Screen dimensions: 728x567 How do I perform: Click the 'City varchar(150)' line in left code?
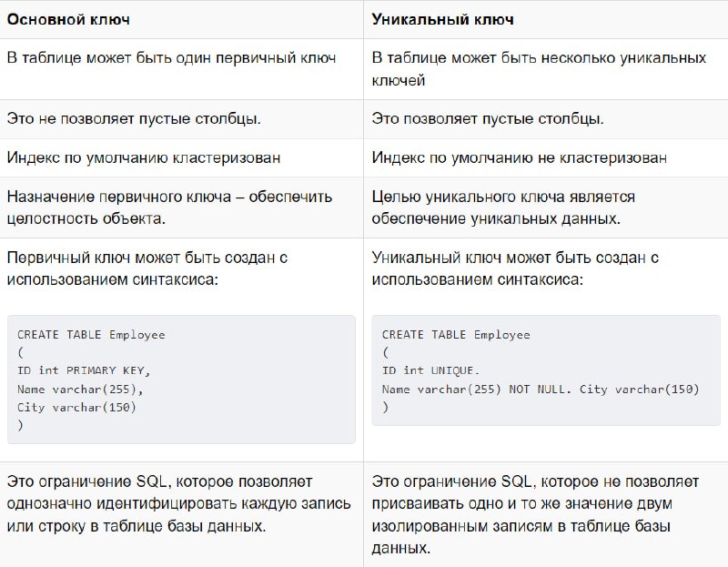coord(76,407)
